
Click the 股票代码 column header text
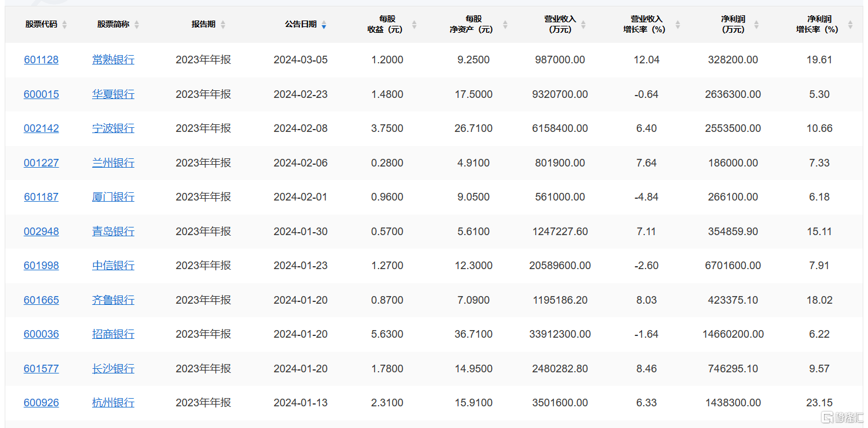click(x=41, y=25)
